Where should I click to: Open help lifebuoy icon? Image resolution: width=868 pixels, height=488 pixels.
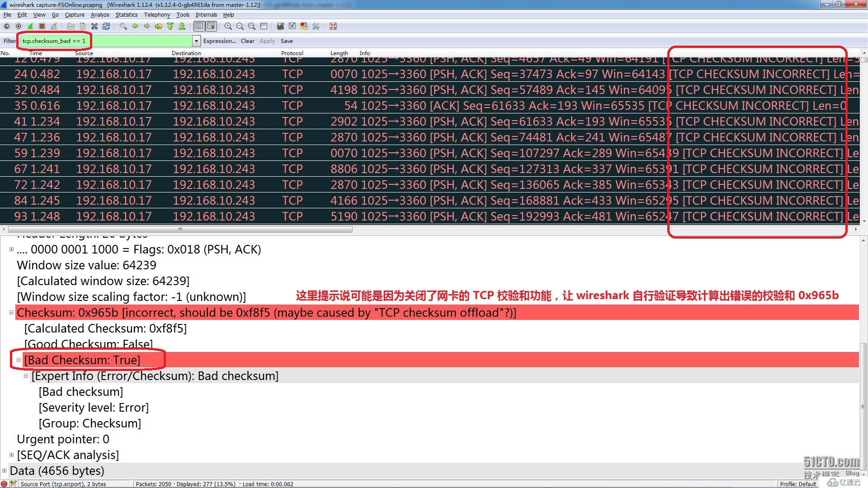[333, 26]
